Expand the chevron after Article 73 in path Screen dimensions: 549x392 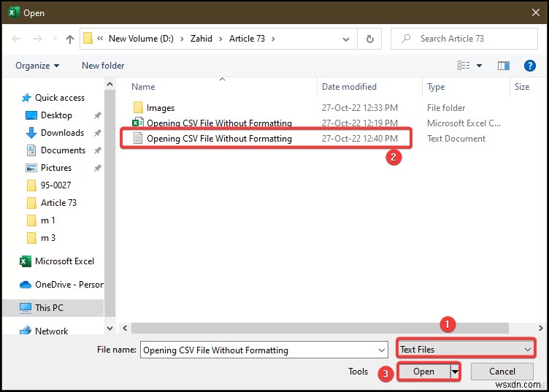pos(273,39)
